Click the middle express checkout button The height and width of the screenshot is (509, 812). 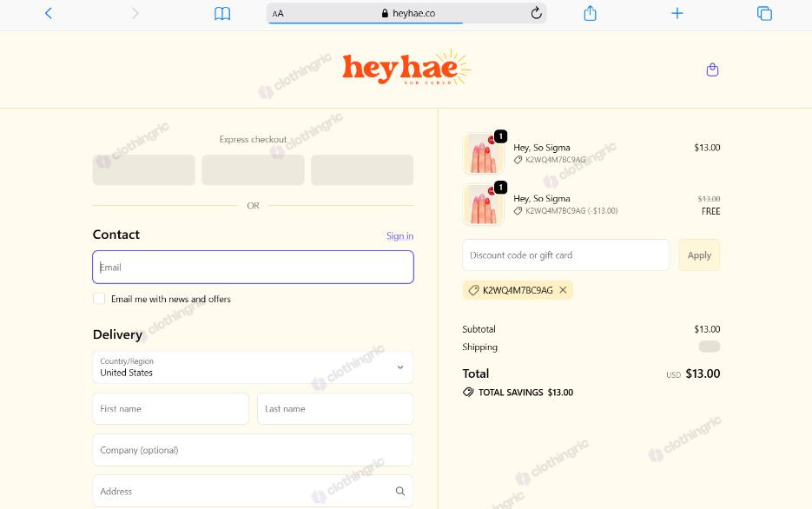(x=254, y=170)
